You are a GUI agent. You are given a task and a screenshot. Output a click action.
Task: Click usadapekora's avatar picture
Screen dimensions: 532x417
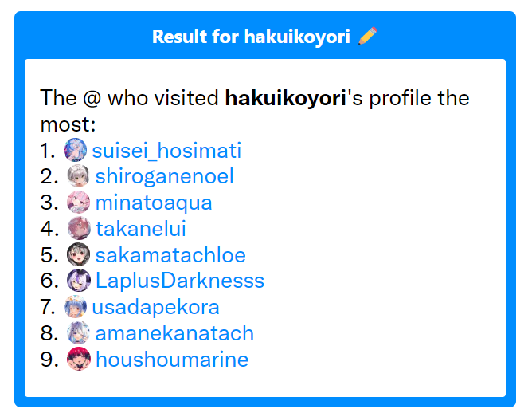click(76, 307)
